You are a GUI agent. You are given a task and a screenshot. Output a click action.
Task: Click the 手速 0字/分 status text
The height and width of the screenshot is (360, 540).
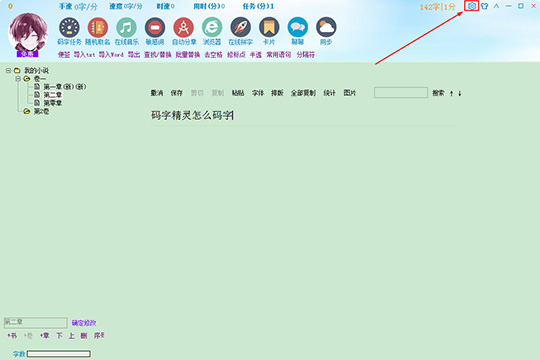(x=78, y=7)
